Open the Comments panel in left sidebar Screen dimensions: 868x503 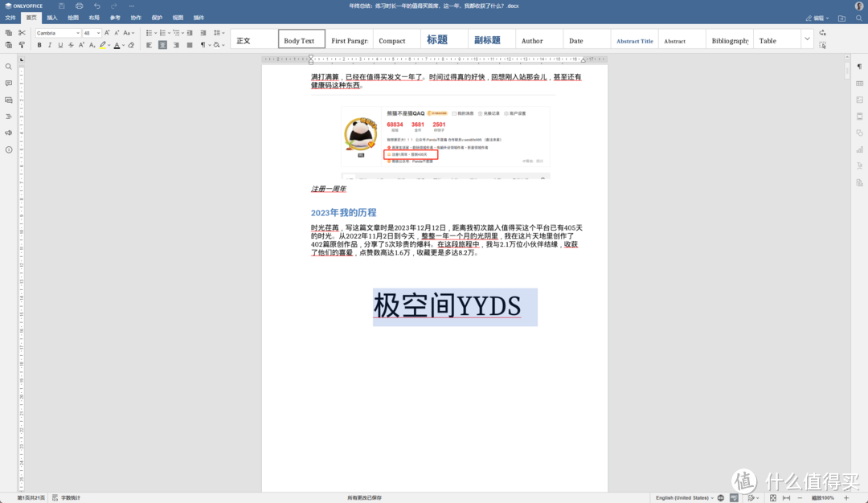coord(9,84)
